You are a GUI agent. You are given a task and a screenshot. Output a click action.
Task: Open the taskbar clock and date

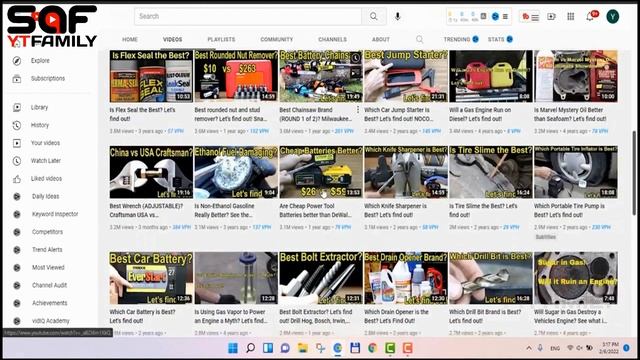coord(609,348)
